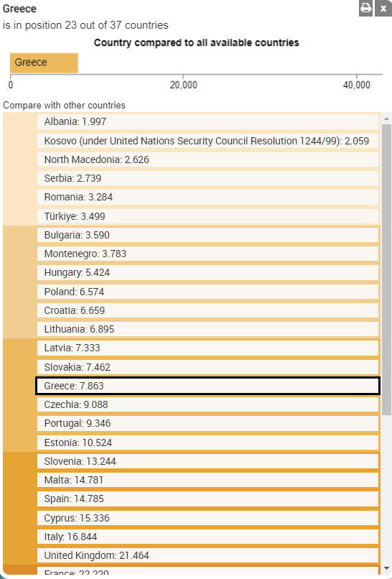Click the print icon
The height and width of the screenshot is (579, 392).
(365, 8)
